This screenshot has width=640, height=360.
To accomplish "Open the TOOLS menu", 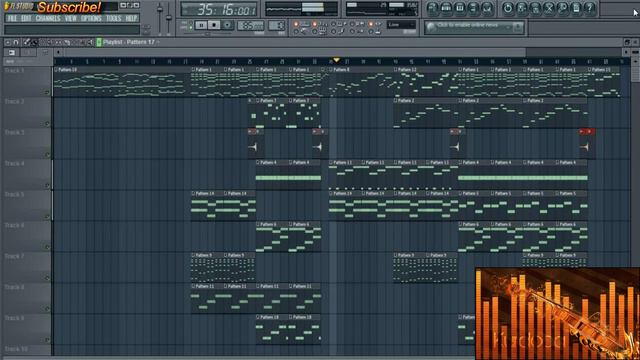I will [113, 18].
